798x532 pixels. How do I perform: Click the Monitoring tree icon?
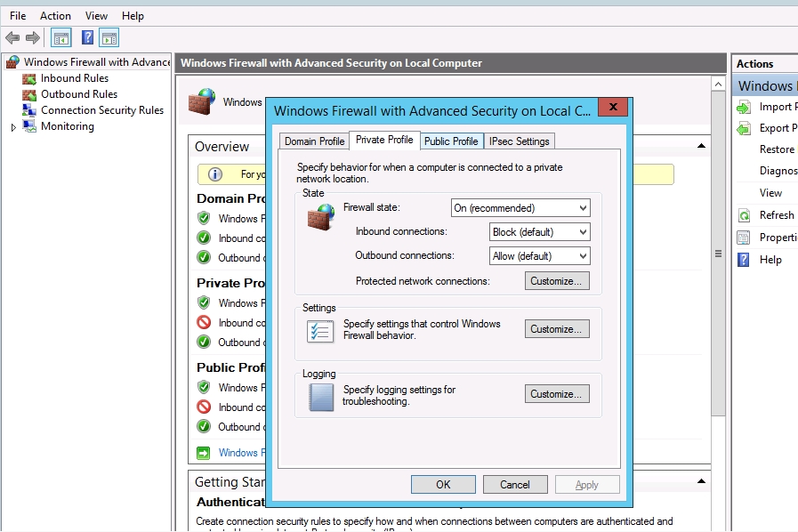tap(29, 126)
